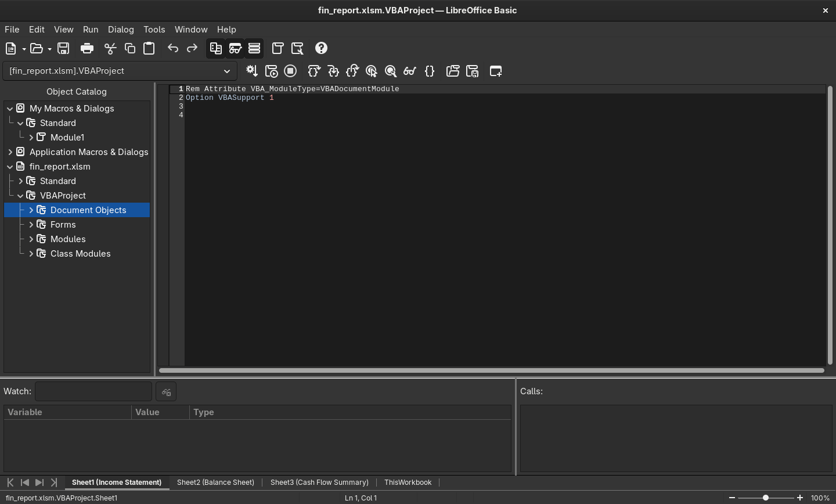The image size is (836, 504).
Task: Click the New document icon
Action: pyautogui.click(x=11, y=48)
